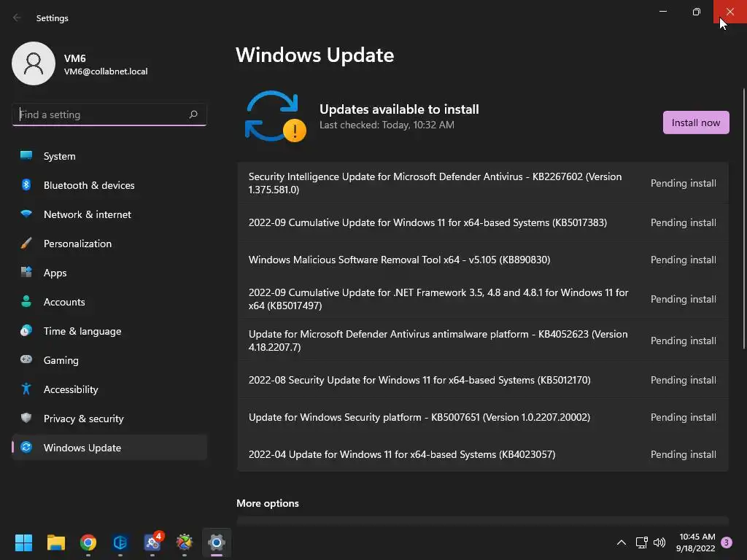
Task: Open the volume speaker tray icon
Action: coord(659,542)
